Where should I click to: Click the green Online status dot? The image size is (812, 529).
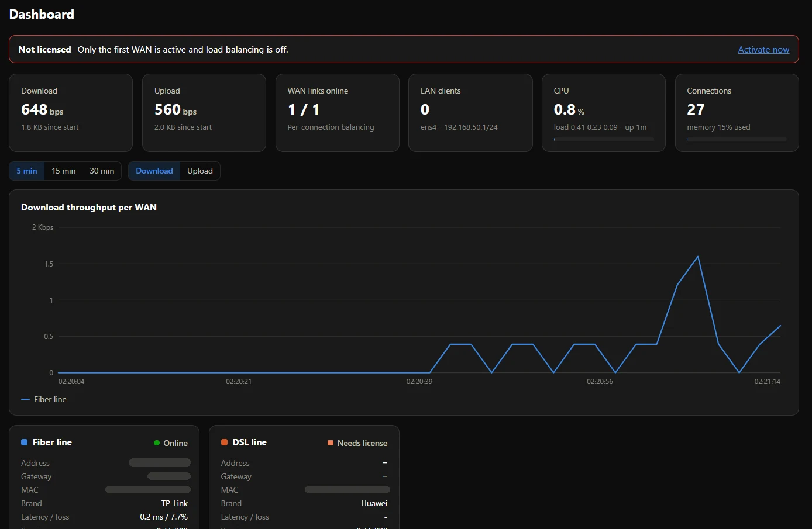point(157,443)
